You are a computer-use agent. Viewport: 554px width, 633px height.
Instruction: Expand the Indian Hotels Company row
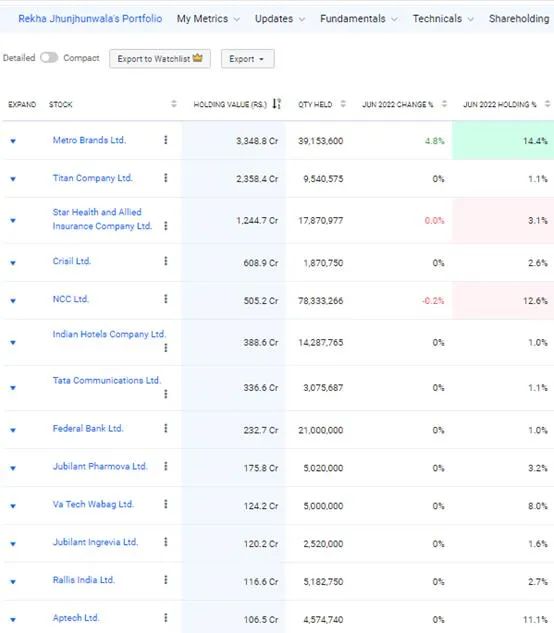pyautogui.click(x=13, y=343)
